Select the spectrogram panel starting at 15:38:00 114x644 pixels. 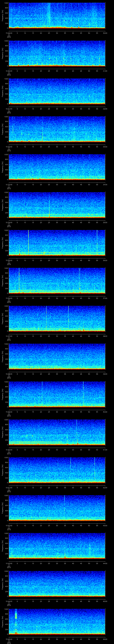[57, 357]
